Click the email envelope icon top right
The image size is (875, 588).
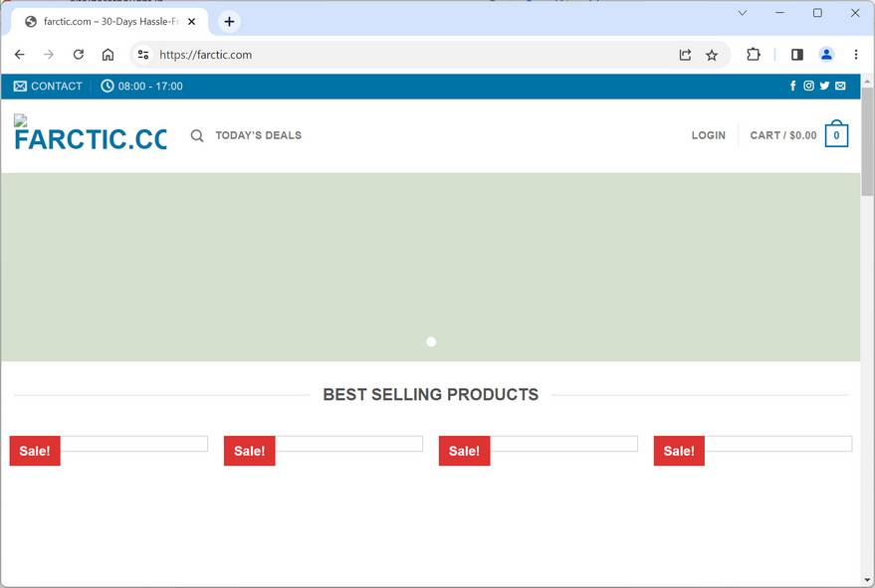pyautogui.click(x=840, y=86)
